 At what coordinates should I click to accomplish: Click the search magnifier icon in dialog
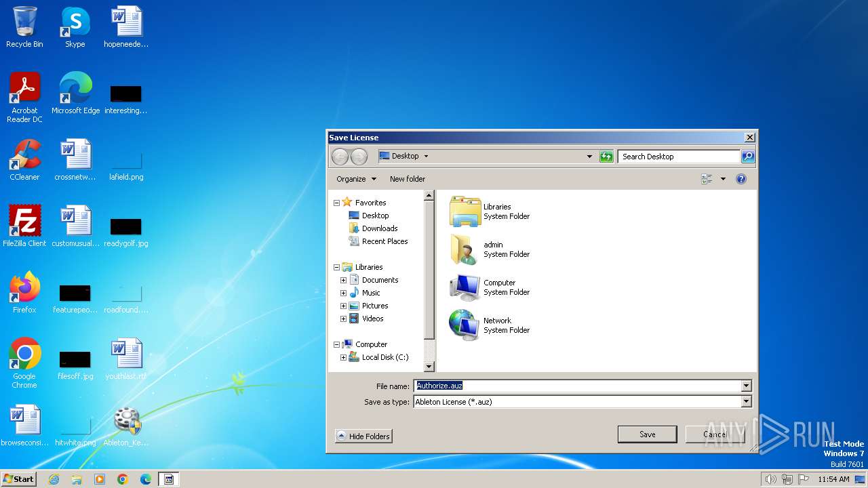(747, 157)
